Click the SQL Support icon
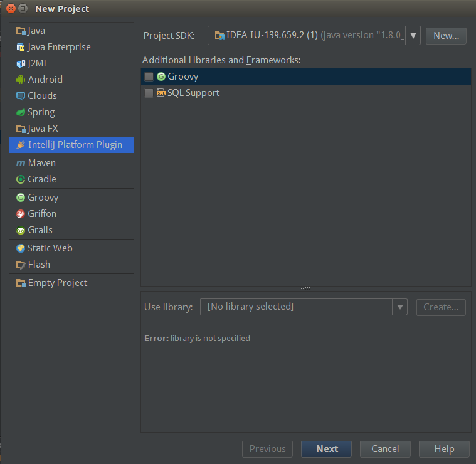Image resolution: width=476 pixels, height=464 pixels. (x=161, y=93)
